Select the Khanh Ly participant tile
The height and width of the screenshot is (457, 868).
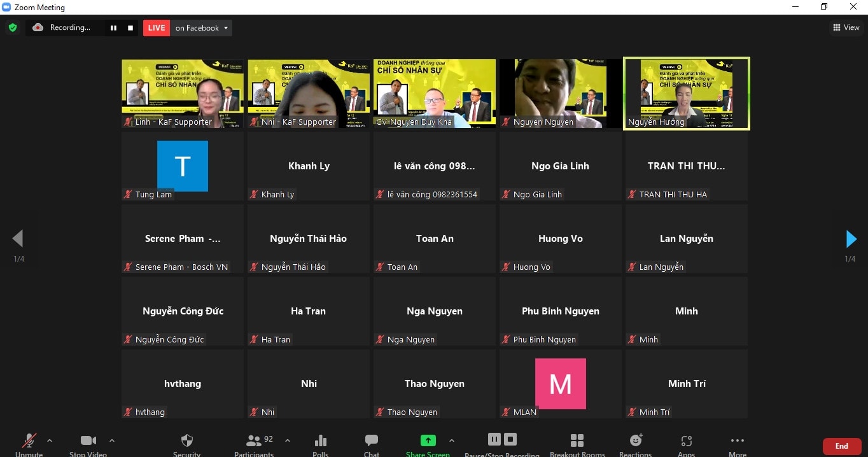(x=309, y=166)
